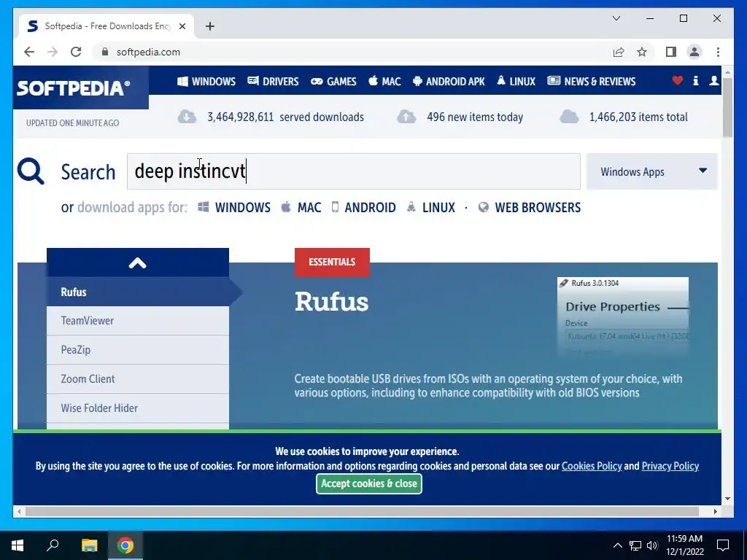Click the info icon in the header
This screenshot has height=560, width=747.
[x=695, y=80]
